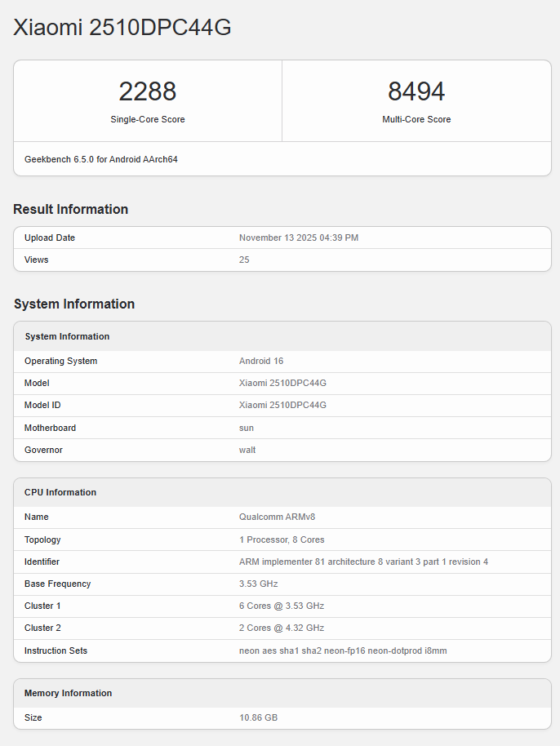Click the Governor value walt
This screenshot has width=560, height=746.
[247, 450]
